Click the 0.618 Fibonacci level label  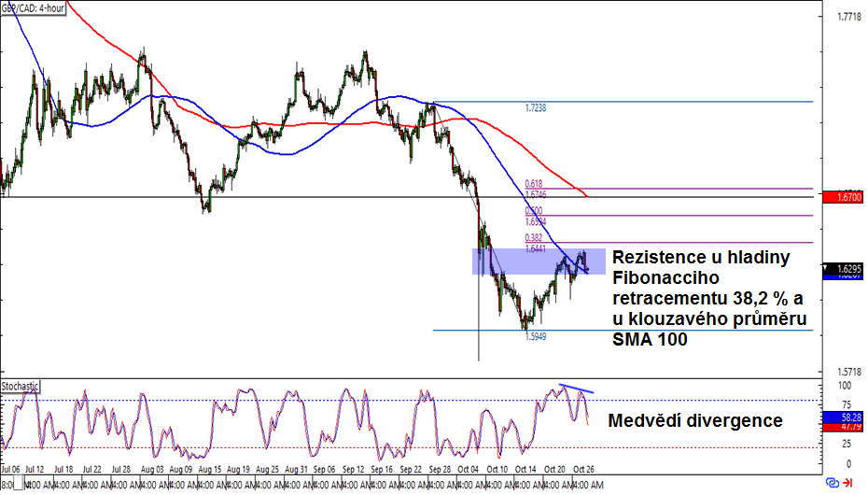click(x=534, y=183)
